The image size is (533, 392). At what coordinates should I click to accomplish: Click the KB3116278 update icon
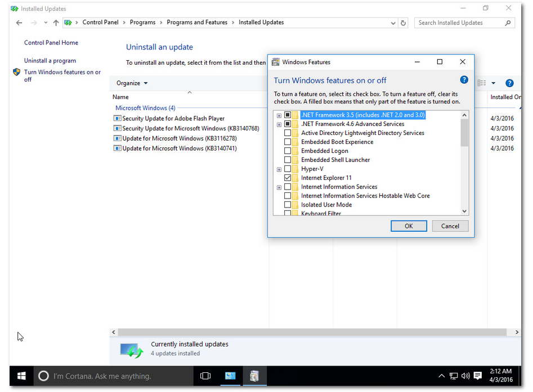click(x=117, y=138)
